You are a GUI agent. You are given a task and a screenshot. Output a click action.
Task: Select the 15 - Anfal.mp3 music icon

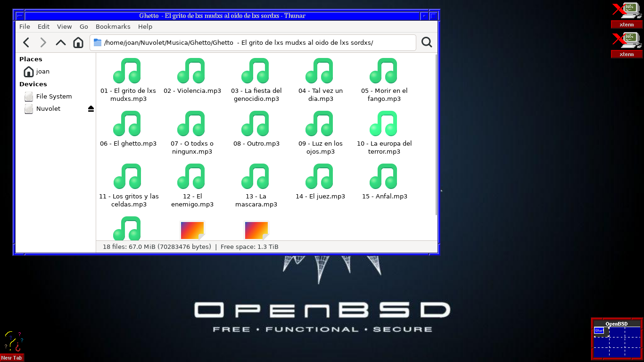click(x=384, y=176)
